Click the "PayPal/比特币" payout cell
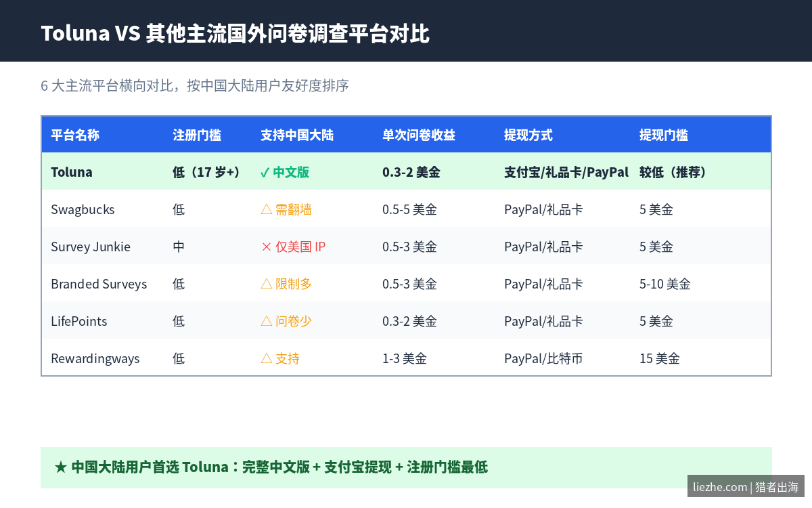This screenshot has width=812, height=508. pyautogui.click(x=543, y=358)
